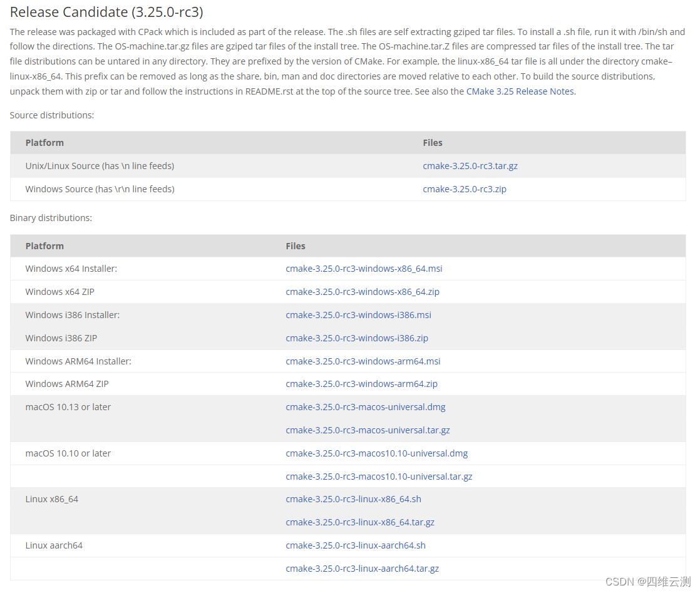Download the Windows x64 Installer msi file
This screenshot has width=700, height=593.
[364, 268]
